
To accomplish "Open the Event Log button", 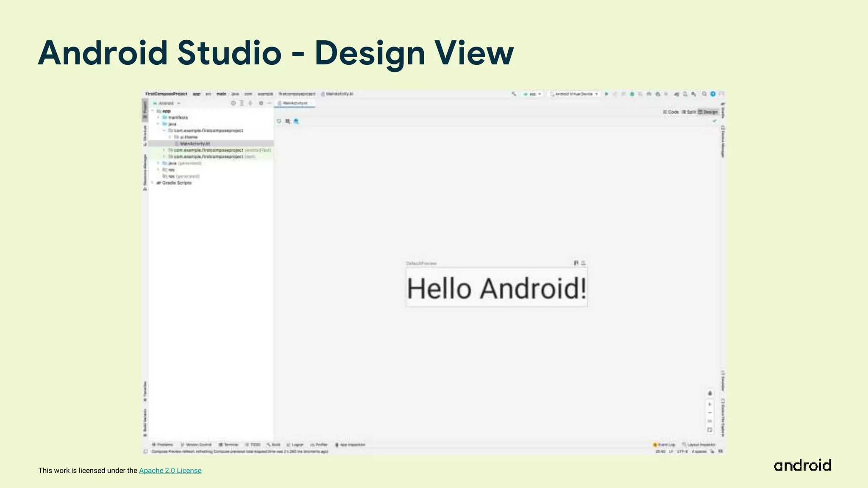I will (664, 445).
